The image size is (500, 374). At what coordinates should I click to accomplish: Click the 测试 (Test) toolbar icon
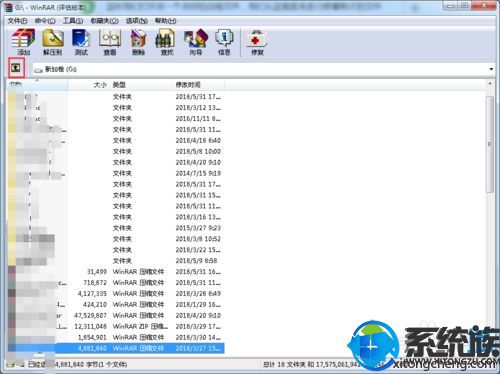click(x=81, y=42)
